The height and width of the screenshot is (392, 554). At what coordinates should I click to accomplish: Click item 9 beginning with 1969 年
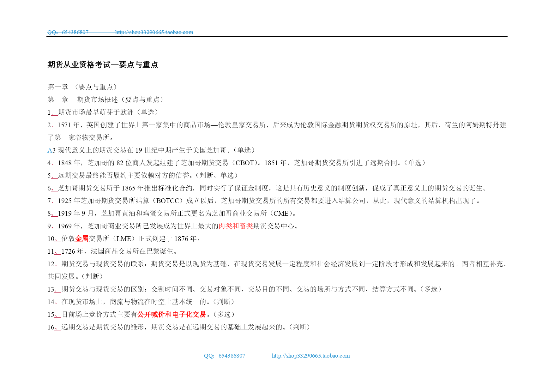pyautogui.click(x=173, y=226)
